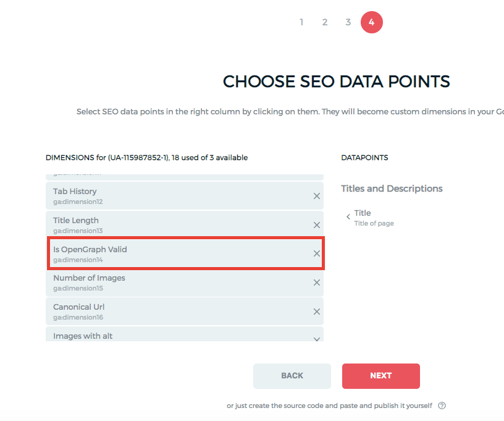Click the red step 4 indicator
This screenshot has height=421, width=504.
pyautogui.click(x=371, y=22)
